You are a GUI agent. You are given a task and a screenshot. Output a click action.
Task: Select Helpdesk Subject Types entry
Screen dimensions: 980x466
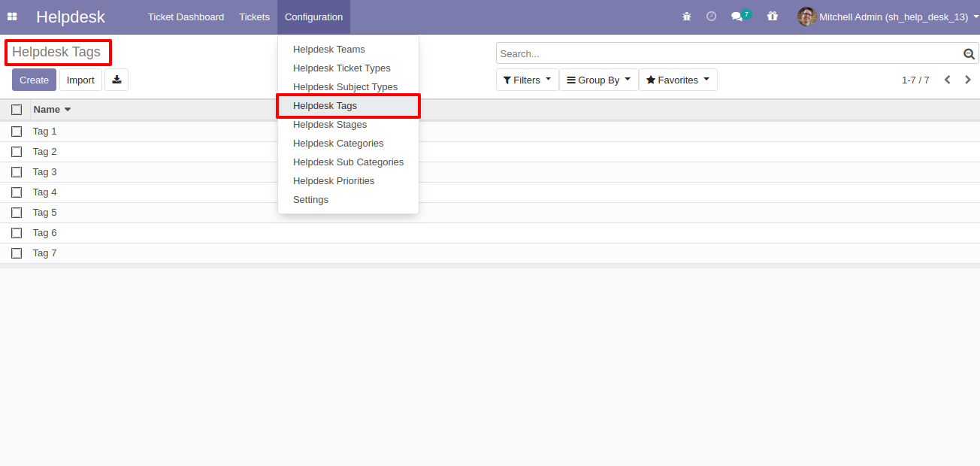348,87
